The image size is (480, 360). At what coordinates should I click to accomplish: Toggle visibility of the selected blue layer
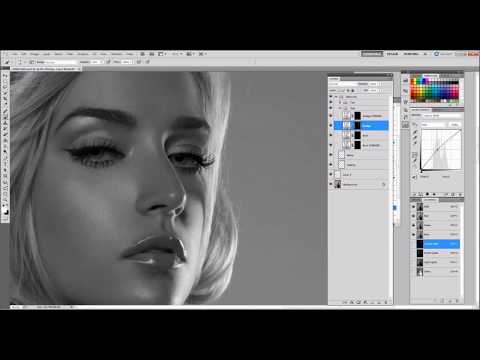click(x=331, y=125)
